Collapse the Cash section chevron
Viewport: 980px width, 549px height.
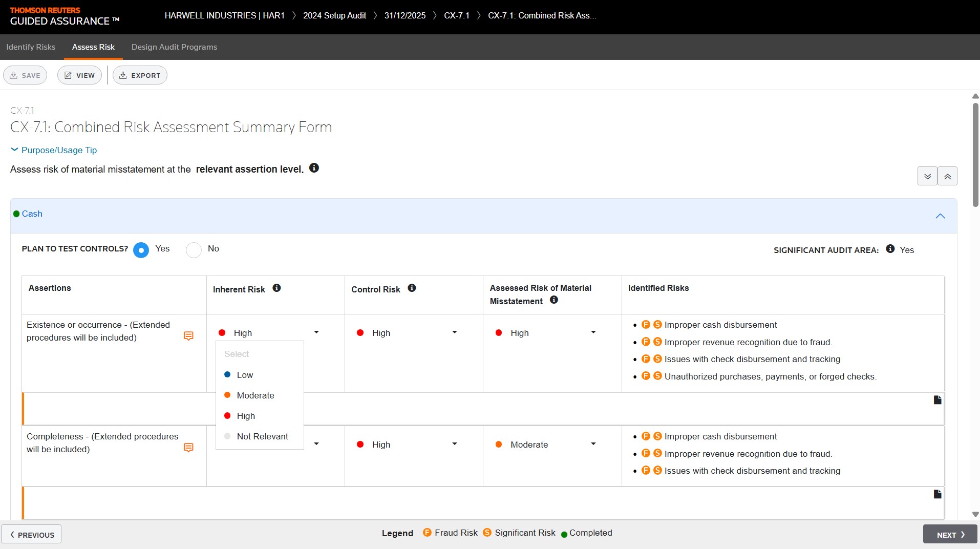(x=940, y=216)
